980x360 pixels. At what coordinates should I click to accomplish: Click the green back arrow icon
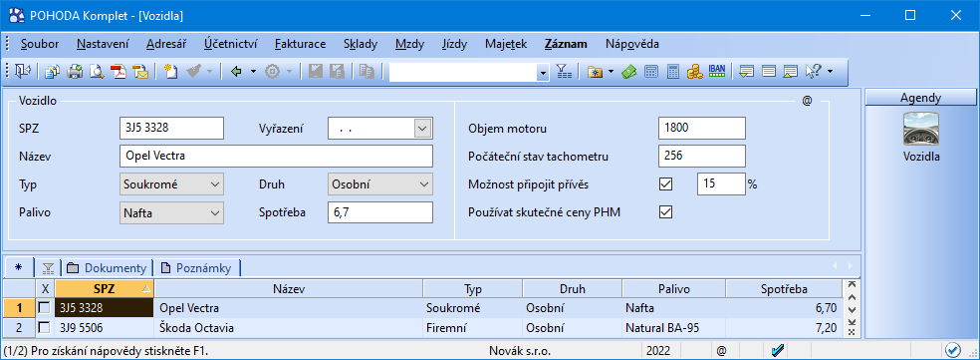[x=236, y=72]
